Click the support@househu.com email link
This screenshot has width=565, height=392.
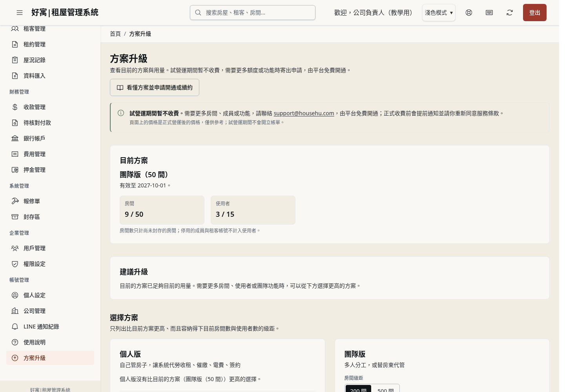pyautogui.click(x=304, y=113)
